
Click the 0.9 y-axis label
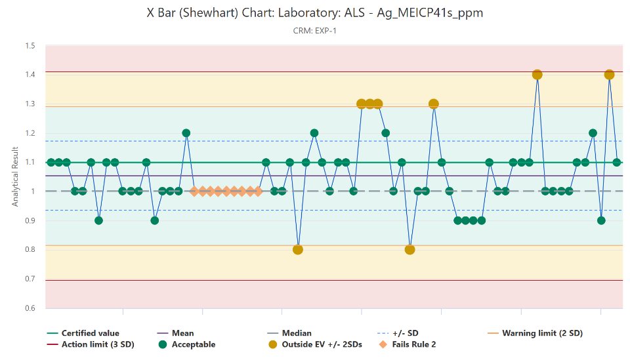pyautogui.click(x=30, y=220)
